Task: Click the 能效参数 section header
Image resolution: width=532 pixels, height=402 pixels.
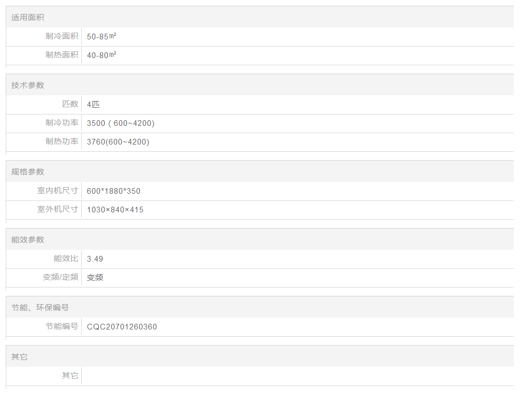Action: click(28, 240)
